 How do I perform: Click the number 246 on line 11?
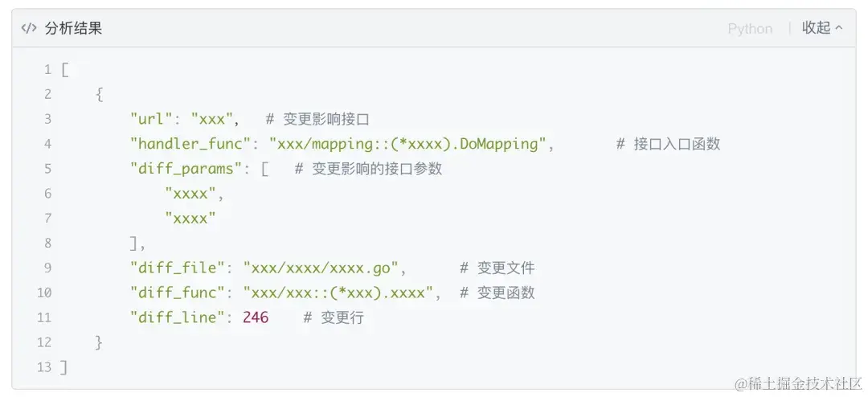click(x=256, y=317)
